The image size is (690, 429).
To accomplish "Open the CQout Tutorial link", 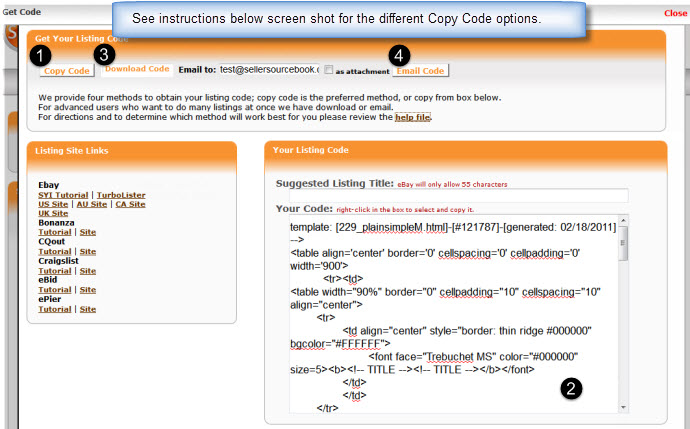I will click(55, 252).
